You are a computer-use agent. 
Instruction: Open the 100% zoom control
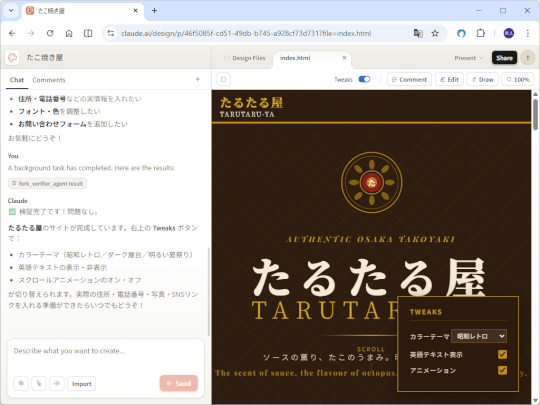pyautogui.click(x=518, y=80)
